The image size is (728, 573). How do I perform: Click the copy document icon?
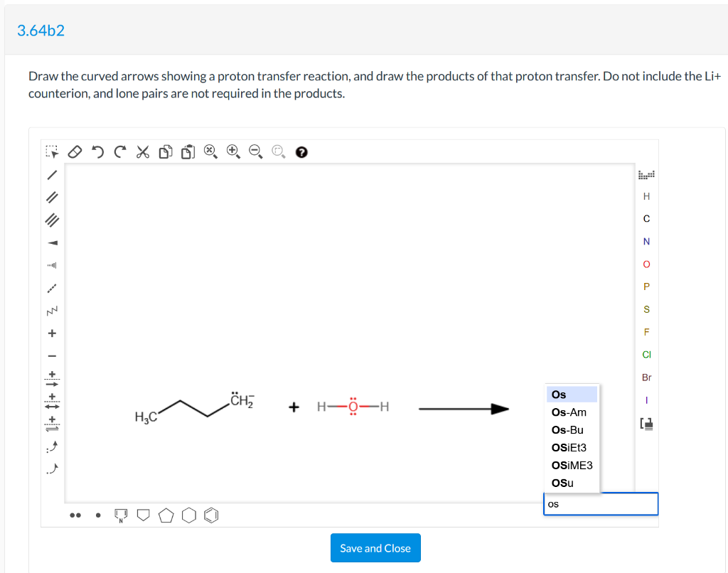click(x=165, y=151)
